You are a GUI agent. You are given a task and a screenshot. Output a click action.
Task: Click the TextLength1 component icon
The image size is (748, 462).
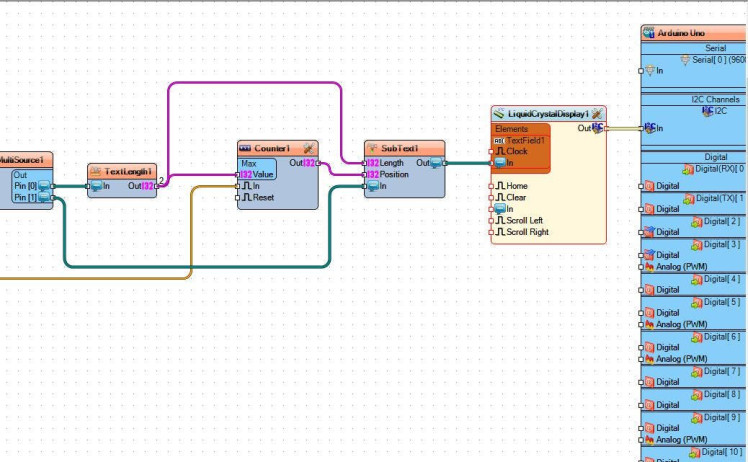tap(95, 171)
